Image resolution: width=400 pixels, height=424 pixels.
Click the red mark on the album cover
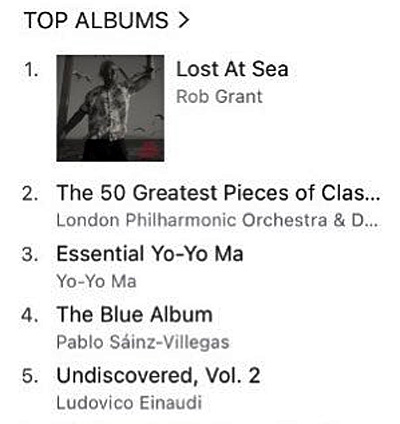tap(148, 148)
